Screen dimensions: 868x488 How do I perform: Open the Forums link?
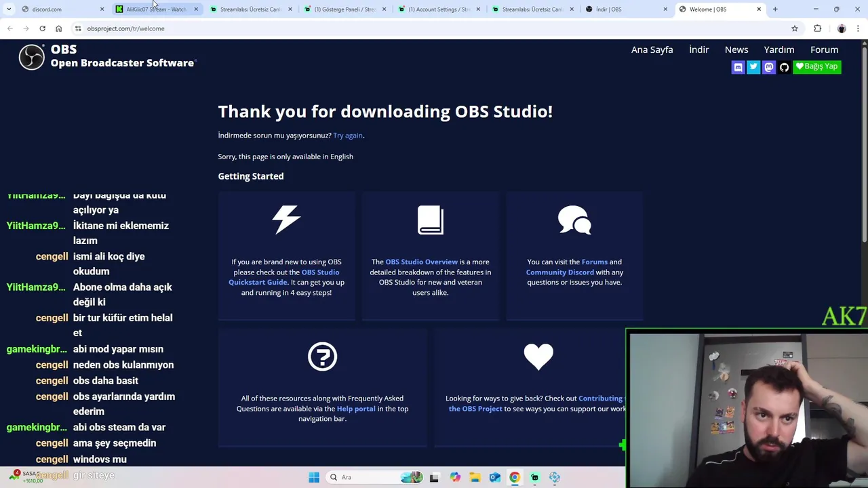pyautogui.click(x=594, y=262)
